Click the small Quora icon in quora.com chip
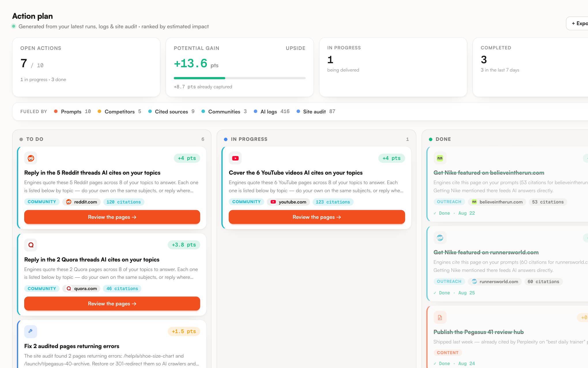This screenshot has width=588, height=368. pos(69,288)
